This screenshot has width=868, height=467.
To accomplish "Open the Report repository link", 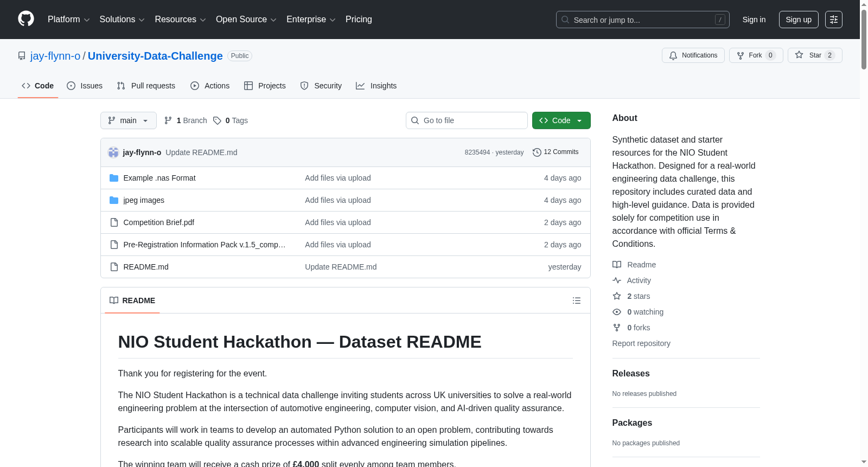I will coord(641,343).
